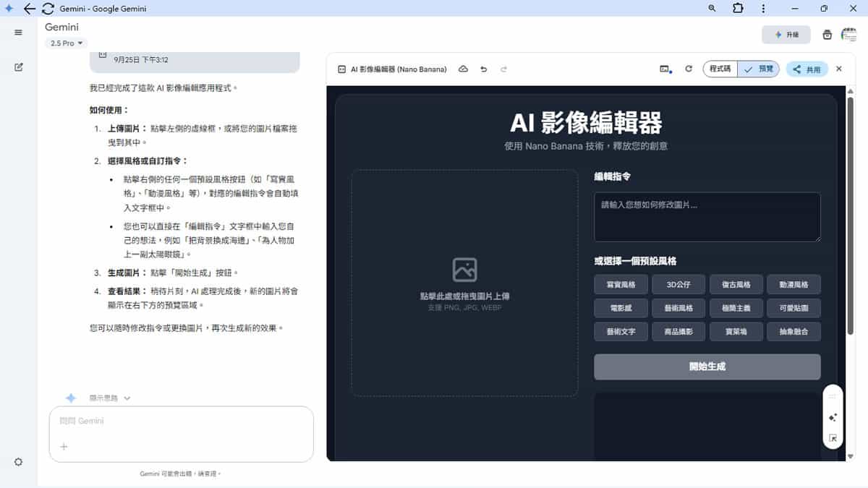The height and width of the screenshot is (488, 868).
Task: Click the cloud save icon in canvas header
Action: coord(464,69)
